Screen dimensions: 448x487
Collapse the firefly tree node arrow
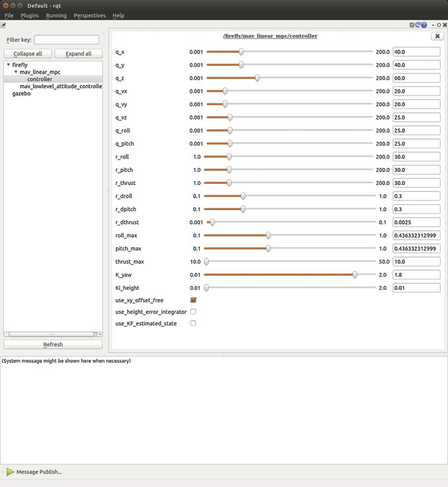(9, 65)
